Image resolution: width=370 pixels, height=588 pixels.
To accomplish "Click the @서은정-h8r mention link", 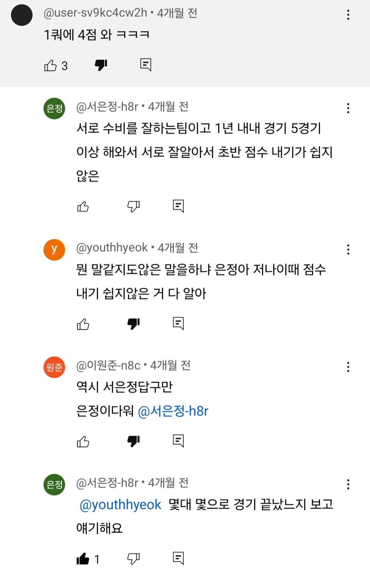I will [173, 411].
